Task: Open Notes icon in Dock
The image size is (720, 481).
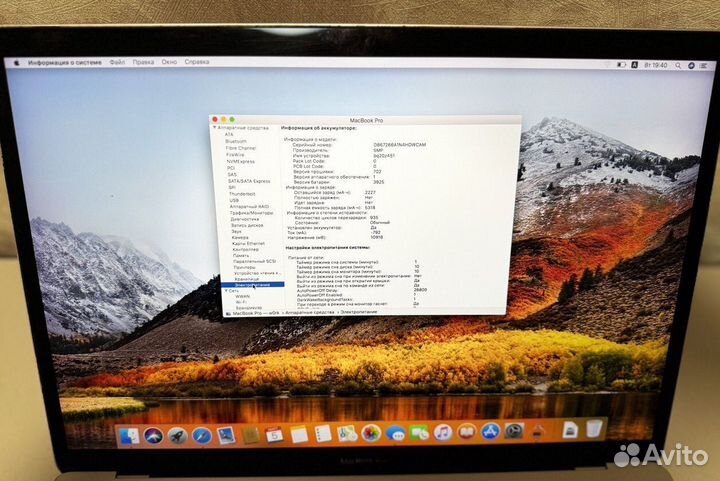Action: tap(299, 434)
